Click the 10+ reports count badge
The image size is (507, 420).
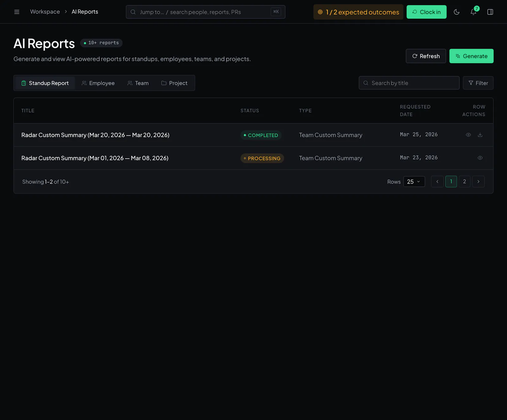point(101,43)
